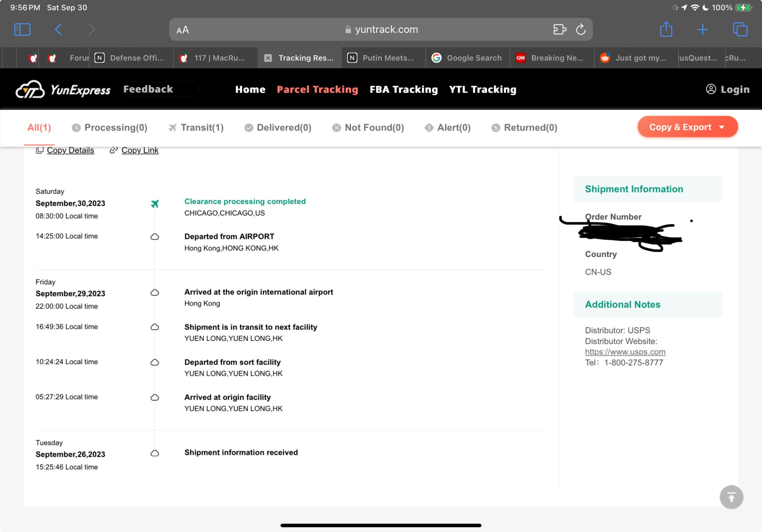Viewport: 762px width, 532px height.
Task: Open the YTL Tracking menu item
Action: (x=482, y=89)
